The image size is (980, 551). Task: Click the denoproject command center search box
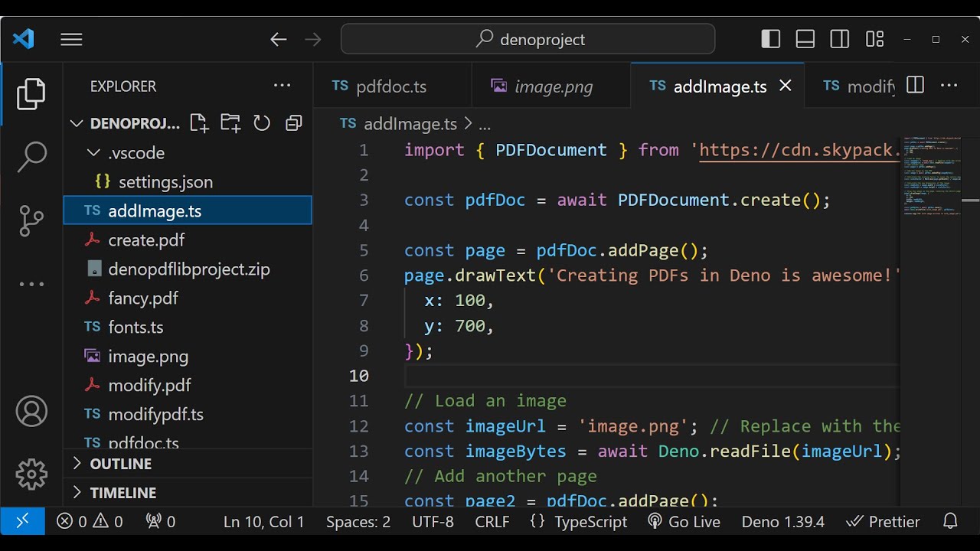[x=528, y=39]
